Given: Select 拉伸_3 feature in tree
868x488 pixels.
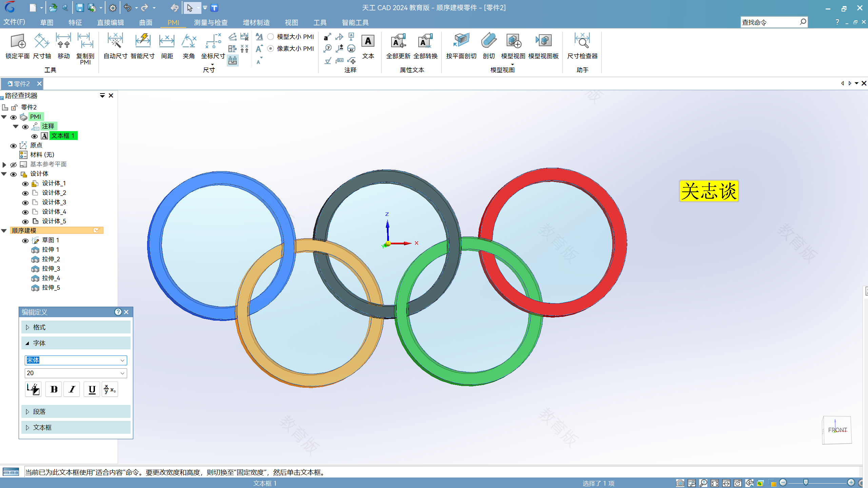Looking at the screenshot, I should coord(51,268).
